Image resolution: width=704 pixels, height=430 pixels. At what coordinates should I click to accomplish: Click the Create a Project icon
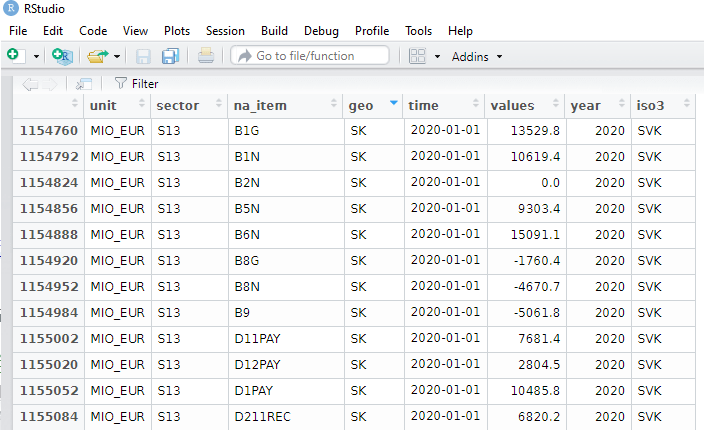point(62,56)
